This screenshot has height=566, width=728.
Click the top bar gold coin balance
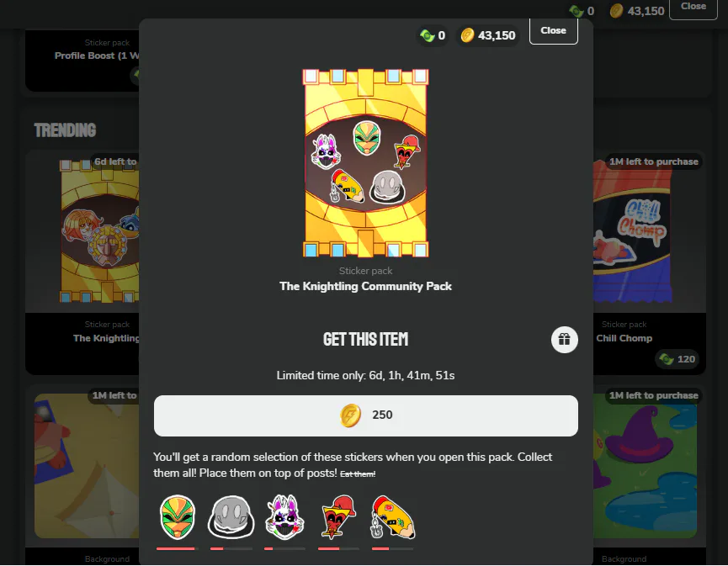pyautogui.click(x=636, y=11)
